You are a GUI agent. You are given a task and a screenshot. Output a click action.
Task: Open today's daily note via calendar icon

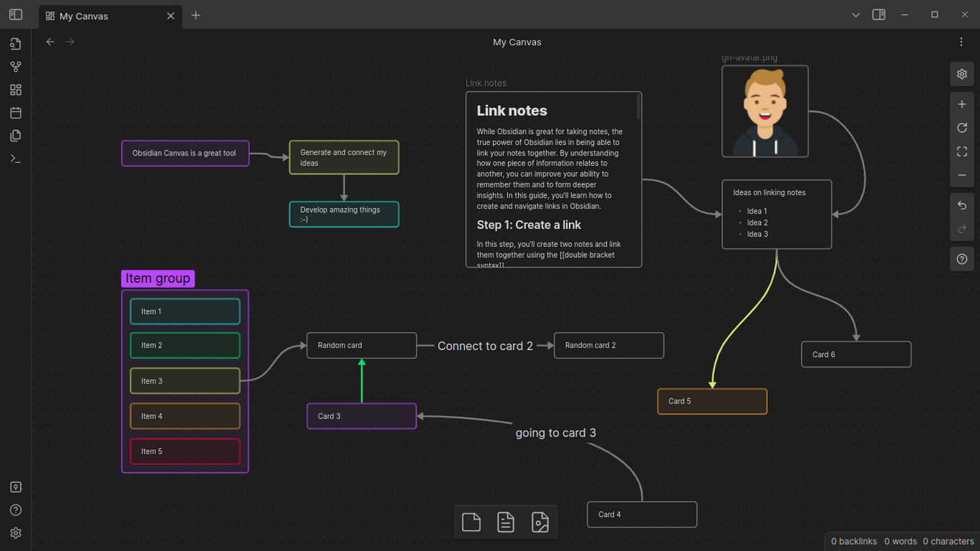[x=15, y=112]
